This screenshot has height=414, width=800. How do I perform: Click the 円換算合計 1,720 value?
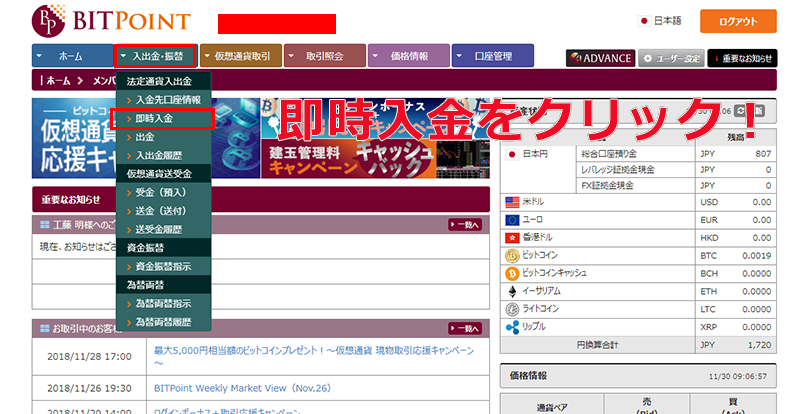click(759, 345)
